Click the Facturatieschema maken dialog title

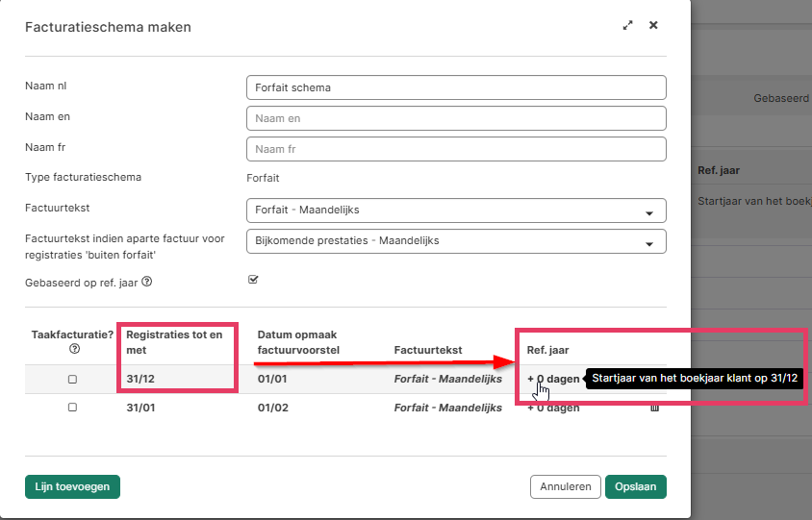tap(108, 27)
